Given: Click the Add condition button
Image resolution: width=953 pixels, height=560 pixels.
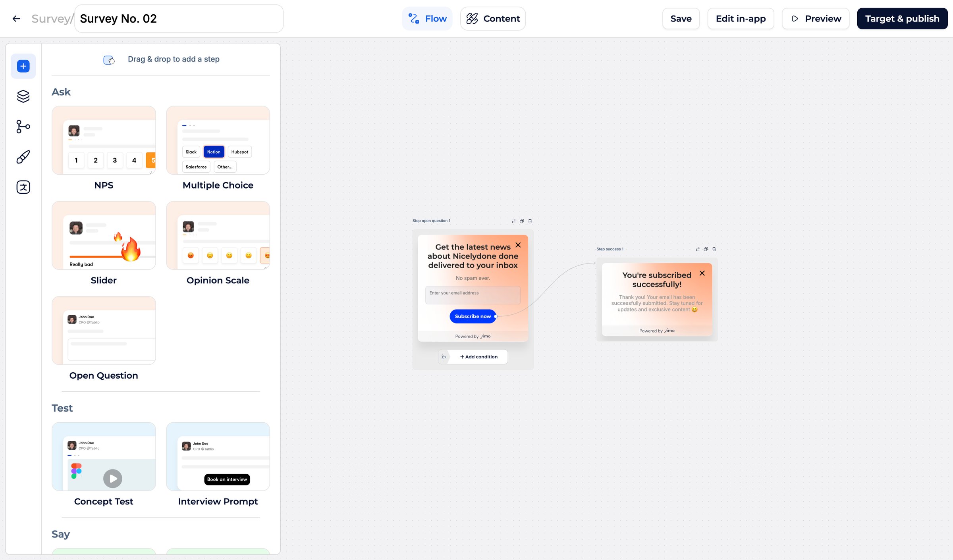Looking at the screenshot, I should 478,357.
